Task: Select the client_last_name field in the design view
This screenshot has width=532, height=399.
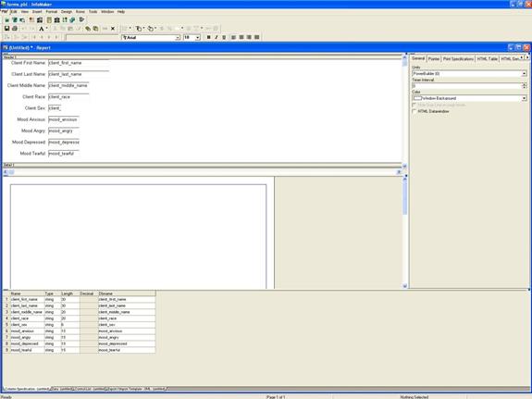Action: 79,74
